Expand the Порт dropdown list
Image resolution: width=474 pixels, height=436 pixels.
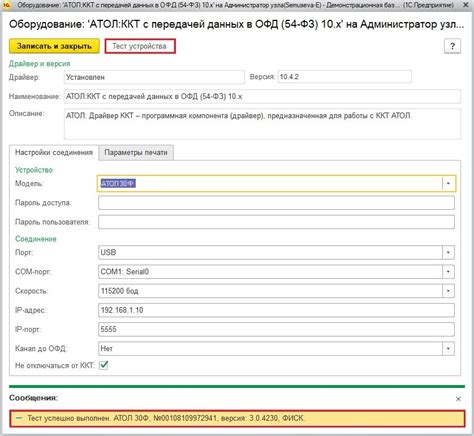(448, 252)
